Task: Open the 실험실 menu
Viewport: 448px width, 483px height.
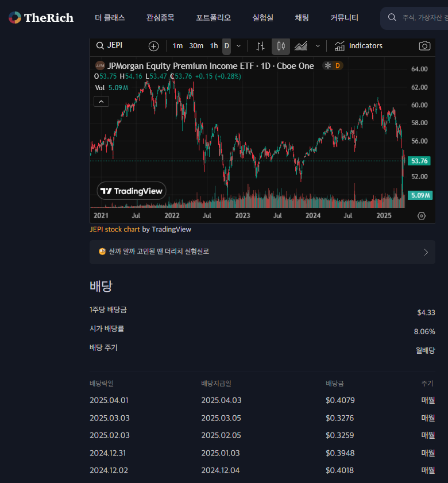Action: tap(263, 18)
